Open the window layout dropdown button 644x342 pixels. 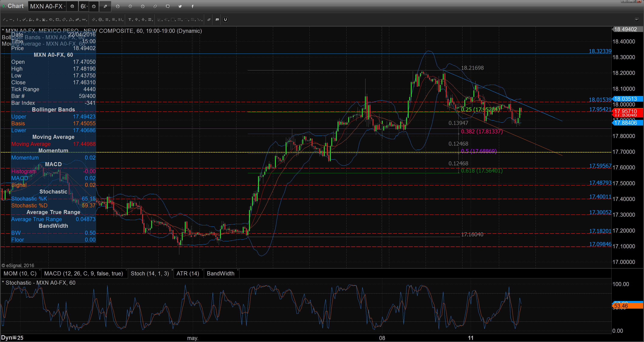click(627, 1)
